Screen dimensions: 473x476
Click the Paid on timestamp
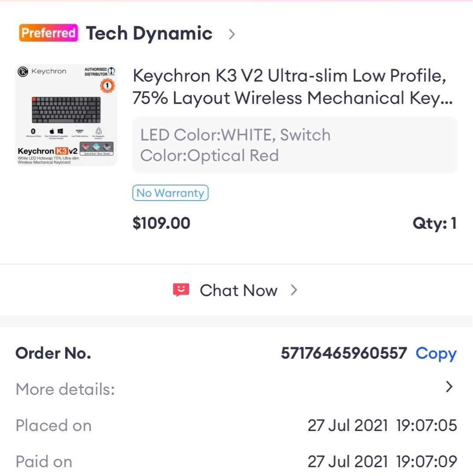(x=382, y=461)
